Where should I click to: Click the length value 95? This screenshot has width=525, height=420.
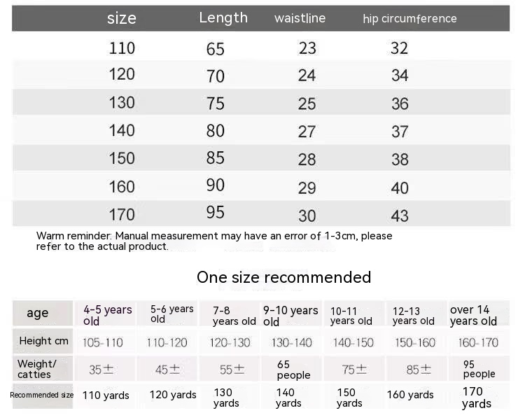[216, 212]
